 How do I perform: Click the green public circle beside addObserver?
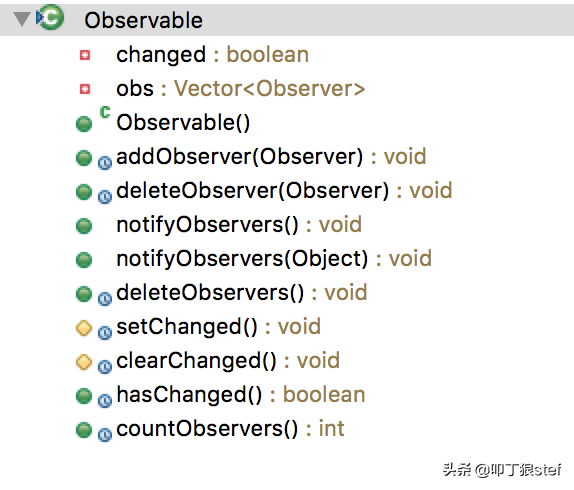[84, 158]
